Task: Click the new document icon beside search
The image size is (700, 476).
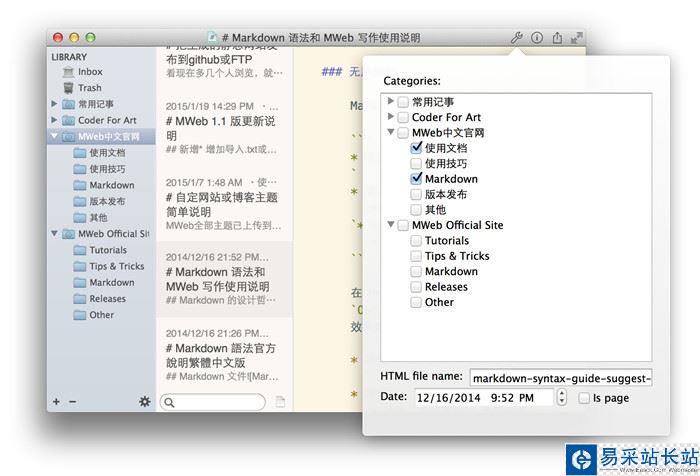Action: pos(280,401)
